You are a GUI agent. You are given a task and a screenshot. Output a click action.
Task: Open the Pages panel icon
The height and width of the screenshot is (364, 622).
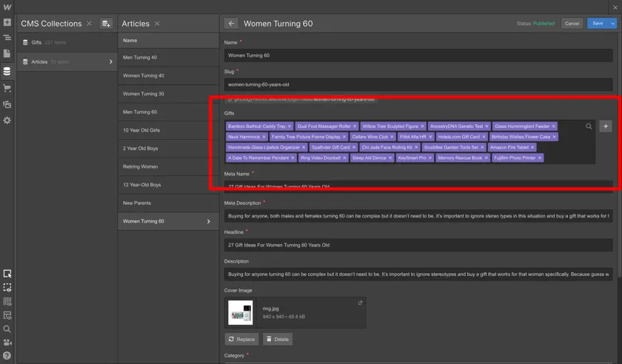pos(7,53)
